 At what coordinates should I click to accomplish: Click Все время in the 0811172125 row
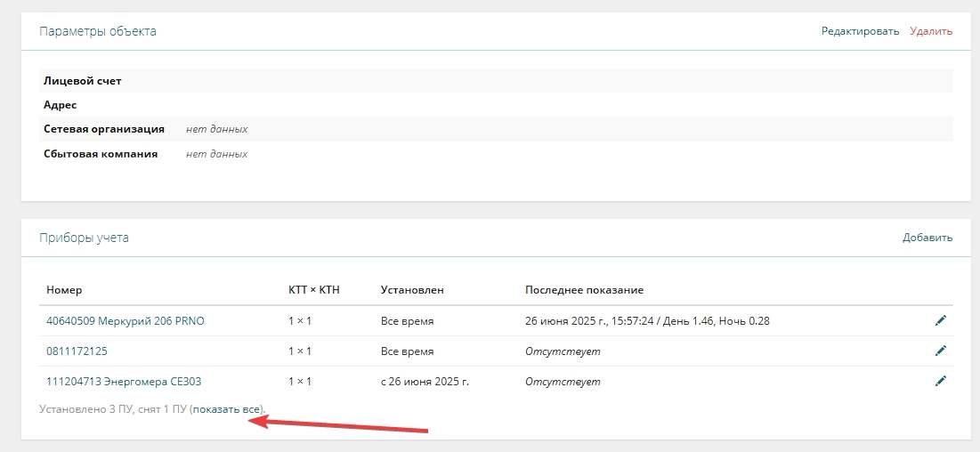pos(407,351)
